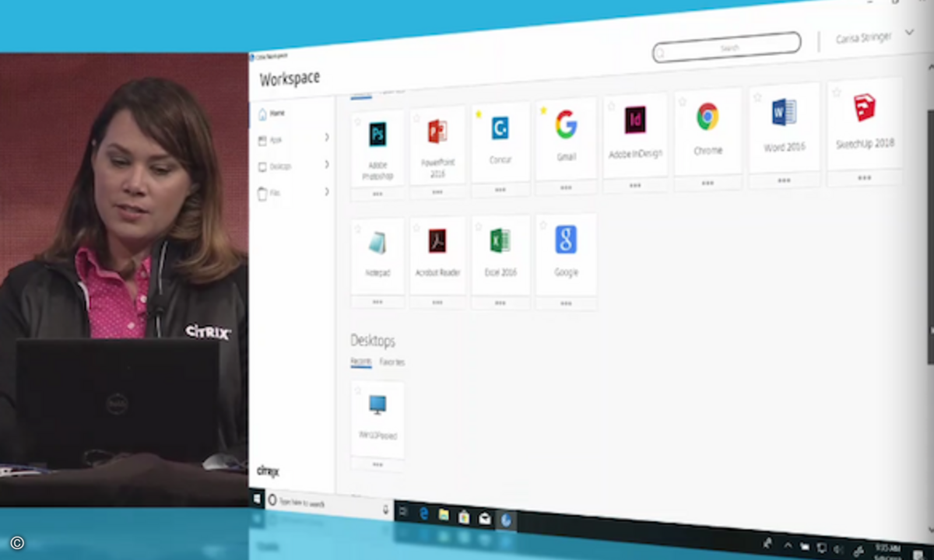This screenshot has width=934, height=560.
Task: Open the SketchUp 2018 more-options dots
Action: coord(864,177)
